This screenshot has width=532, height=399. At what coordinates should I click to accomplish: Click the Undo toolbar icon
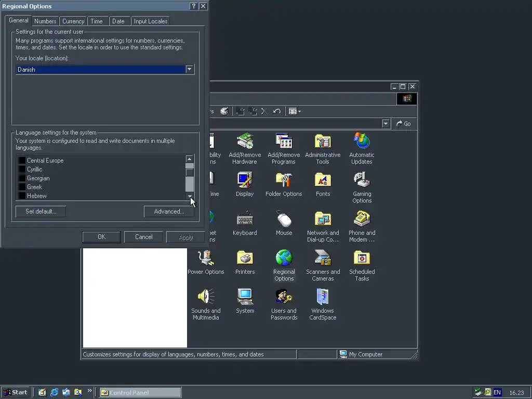click(x=277, y=111)
